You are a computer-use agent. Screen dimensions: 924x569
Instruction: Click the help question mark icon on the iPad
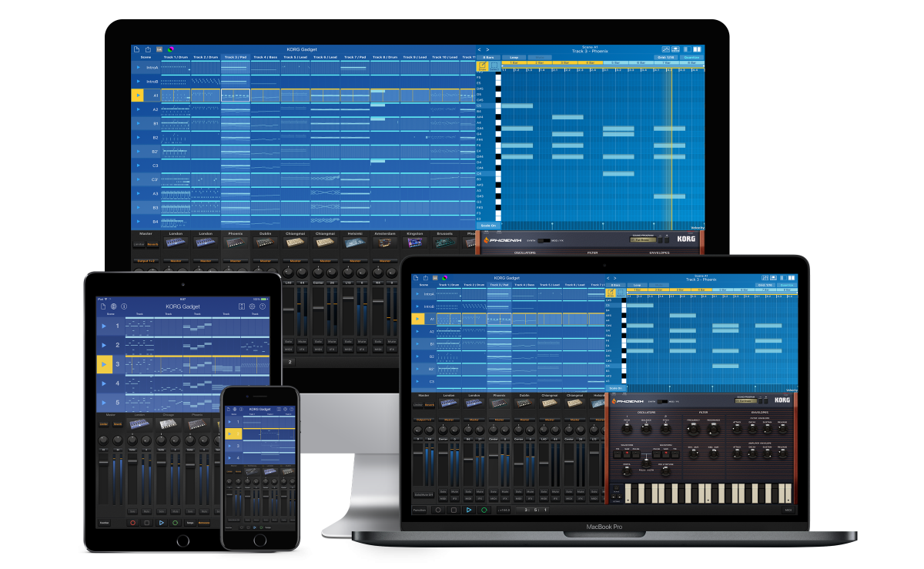pos(263,306)
